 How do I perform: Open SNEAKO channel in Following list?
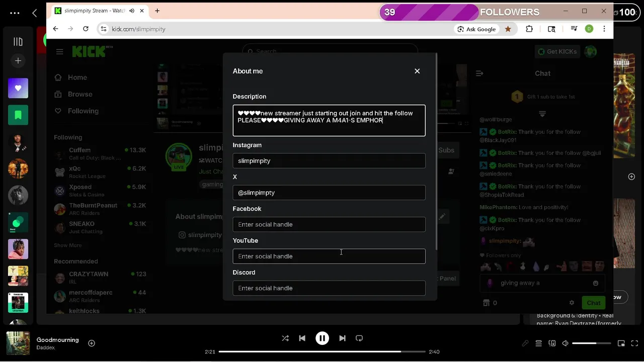(x=100, y=227)
